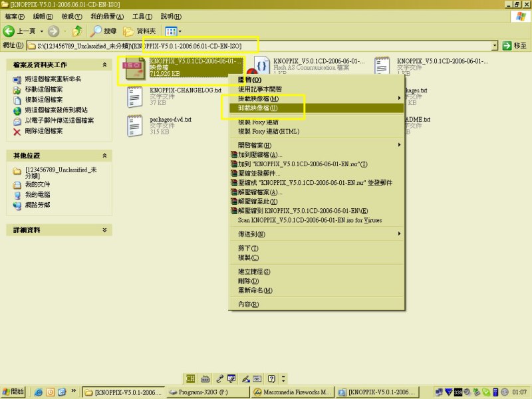Click the 將這個檔案重新命名 rename task

53,79
